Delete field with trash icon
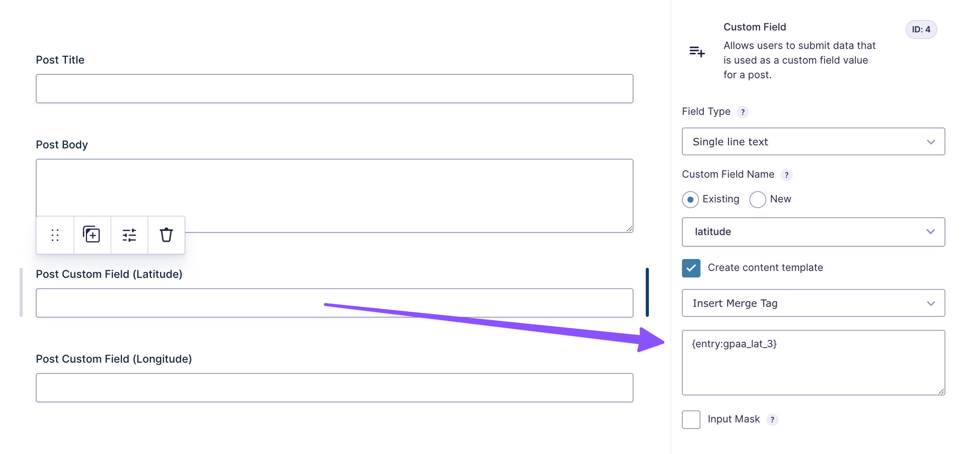Image resolution: width=980 pixels, height=454 pixels. coord(166,235)
